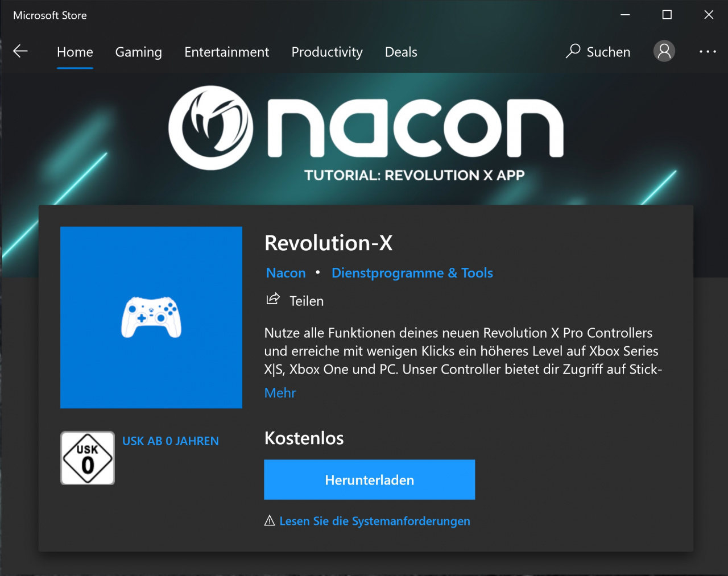
Task: Click the Herunterladen button
Action: coord(370,480)
